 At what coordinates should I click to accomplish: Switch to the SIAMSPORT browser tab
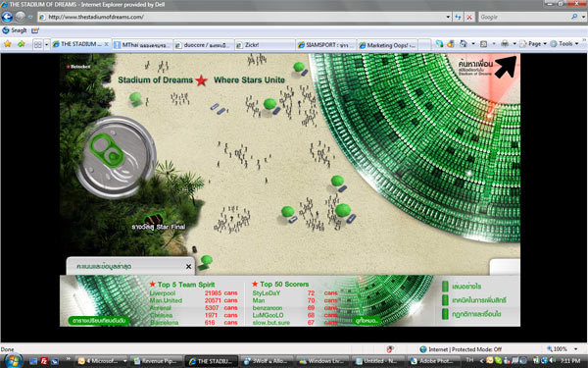326,45
